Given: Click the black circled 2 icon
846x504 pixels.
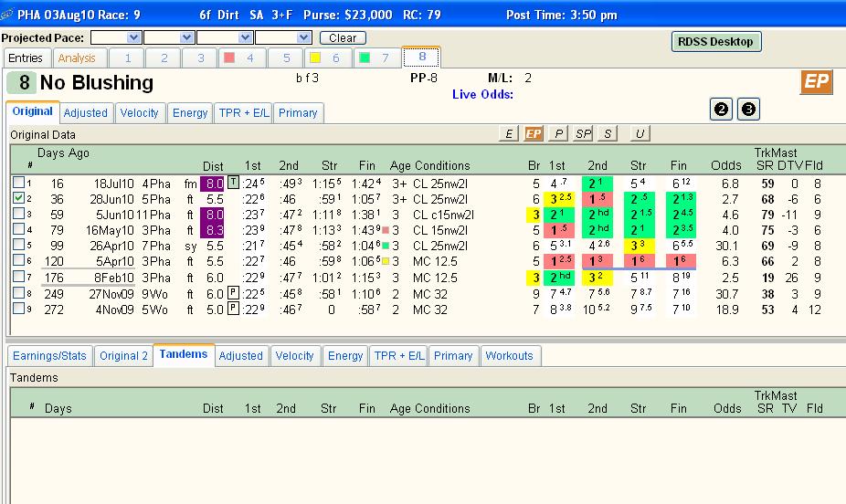Looking at the screenshot, I should tap(721, 110).
